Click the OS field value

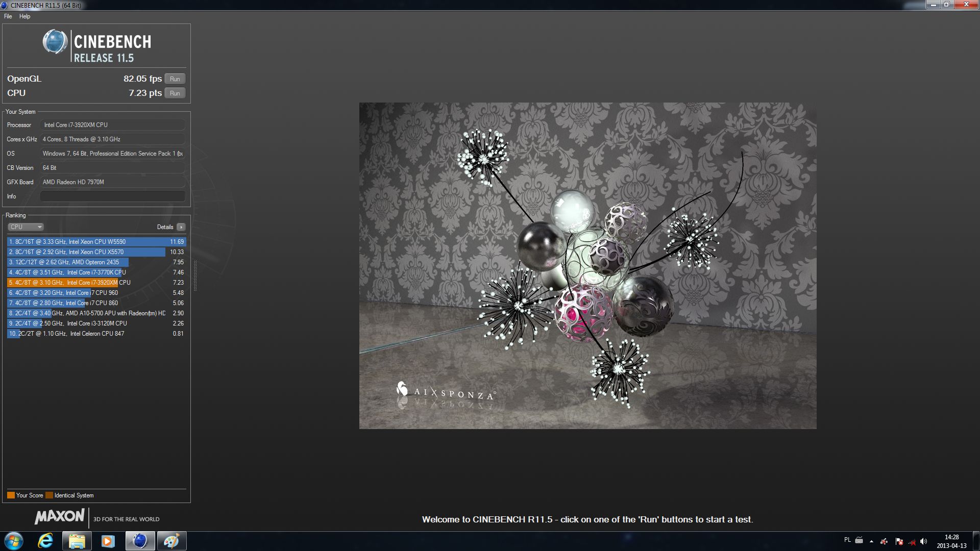click(x=112, y=154)
